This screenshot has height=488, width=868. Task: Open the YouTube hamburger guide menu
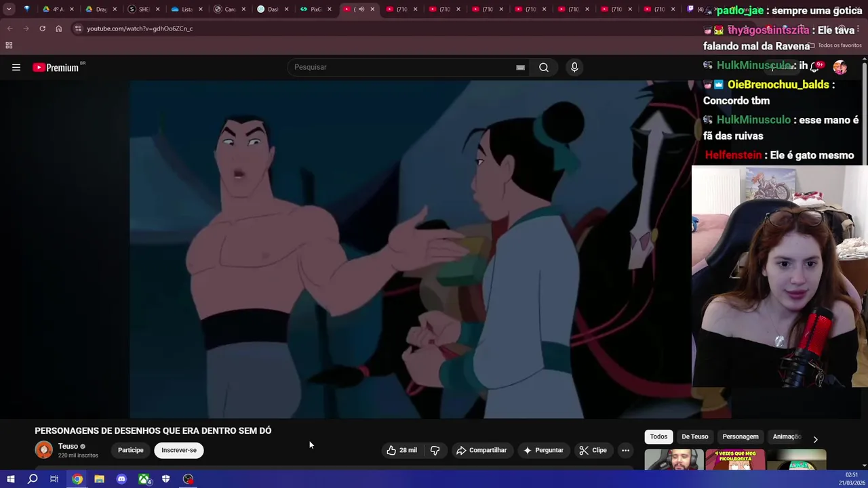[x=16, y=67]
